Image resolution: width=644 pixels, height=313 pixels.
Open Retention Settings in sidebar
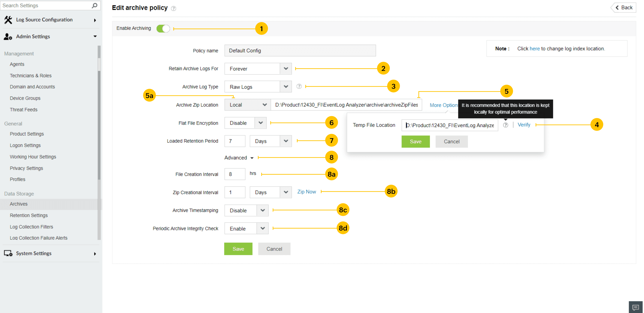29,215
